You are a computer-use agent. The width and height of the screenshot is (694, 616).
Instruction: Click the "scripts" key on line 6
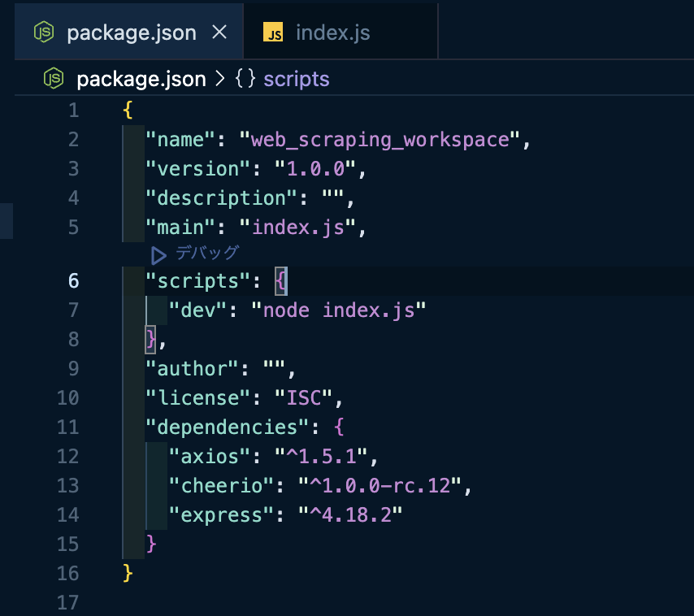point(197,281)
